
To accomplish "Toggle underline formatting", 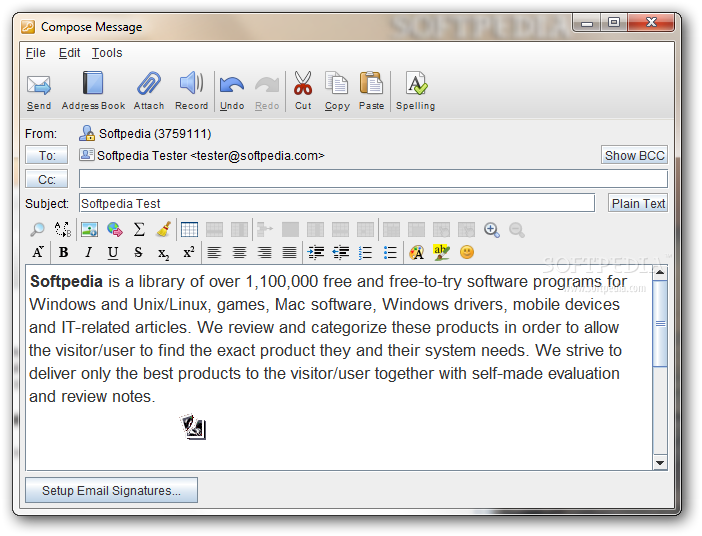I will tap(113, 253).
